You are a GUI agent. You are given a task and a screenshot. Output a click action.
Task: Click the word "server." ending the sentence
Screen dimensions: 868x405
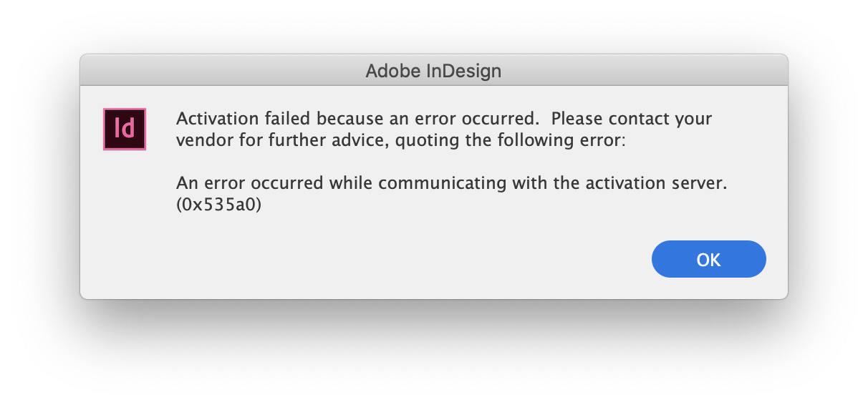[700, 183]
